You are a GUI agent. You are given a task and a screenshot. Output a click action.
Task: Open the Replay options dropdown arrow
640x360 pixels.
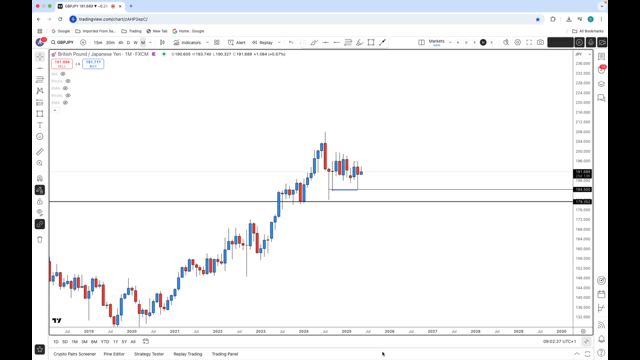click(x=279, y=42)
